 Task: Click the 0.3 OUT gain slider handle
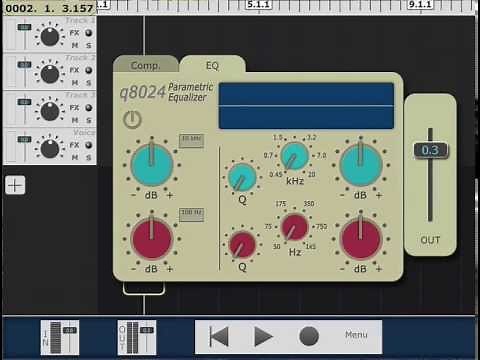[x=431, y=150]
